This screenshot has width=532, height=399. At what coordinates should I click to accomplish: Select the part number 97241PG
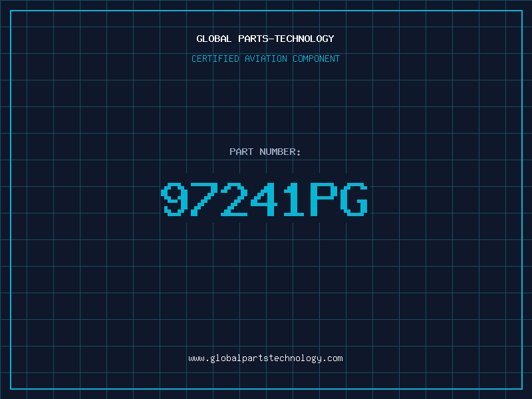(x=264, y=199)
